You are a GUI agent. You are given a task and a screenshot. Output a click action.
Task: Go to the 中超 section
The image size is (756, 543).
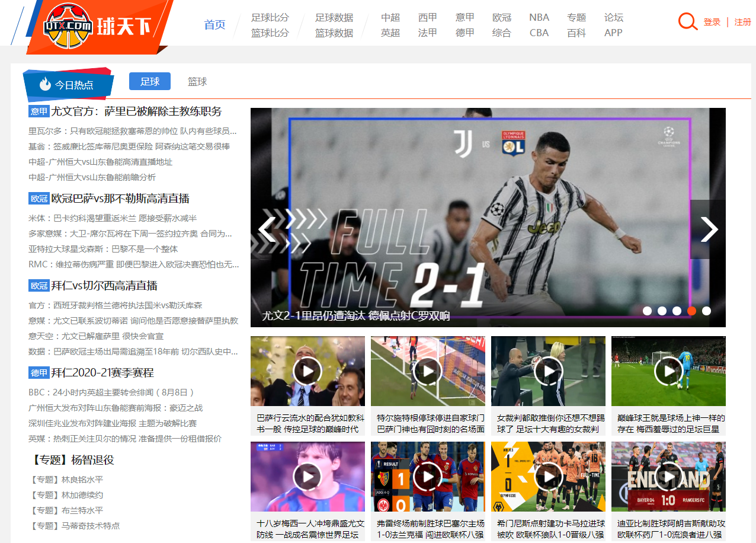390,17
